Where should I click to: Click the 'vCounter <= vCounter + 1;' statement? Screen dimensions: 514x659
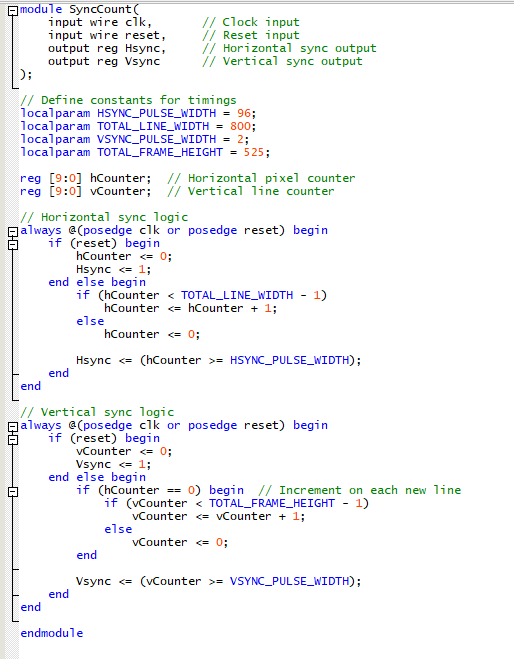pos(219,516)
